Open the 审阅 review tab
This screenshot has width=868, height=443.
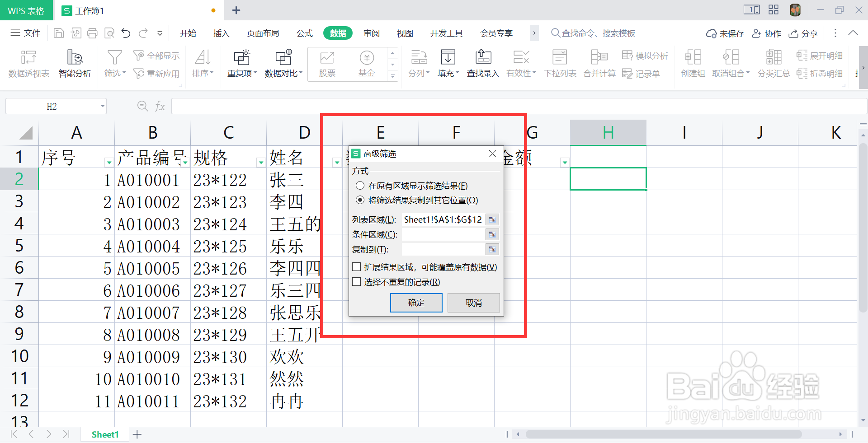click(x=371, y=33)
